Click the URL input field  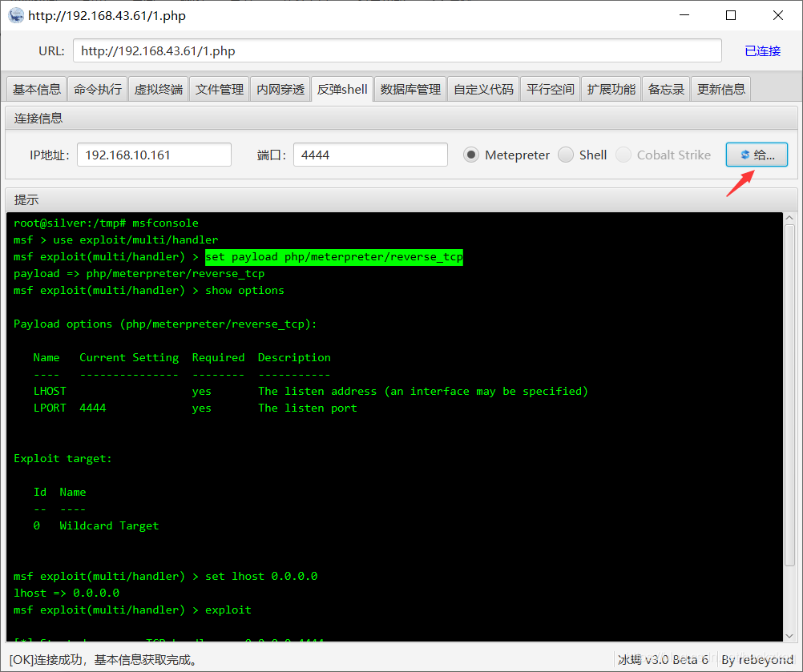[x=397, y=50]
